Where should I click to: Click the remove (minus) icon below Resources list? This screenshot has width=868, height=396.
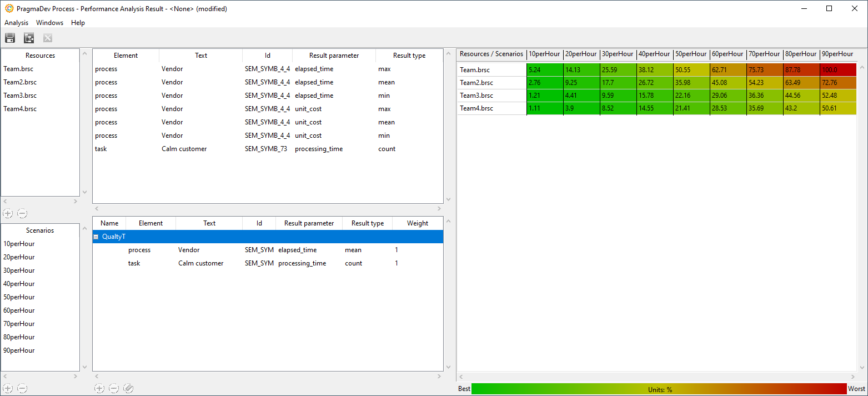[22, 213]
